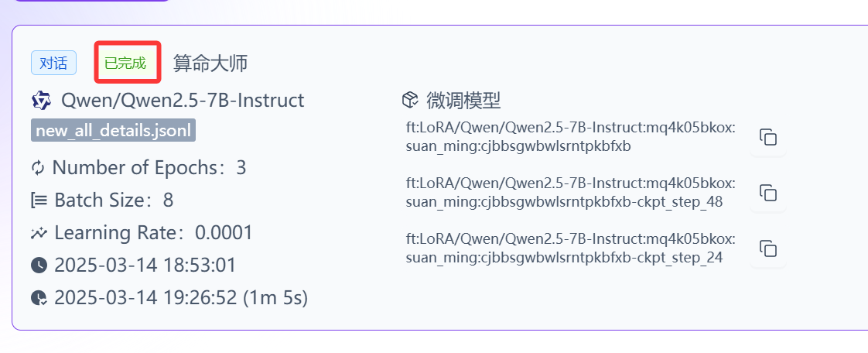
Task: Click the cube icon beside 微调模型
Action: coord(409,101)
